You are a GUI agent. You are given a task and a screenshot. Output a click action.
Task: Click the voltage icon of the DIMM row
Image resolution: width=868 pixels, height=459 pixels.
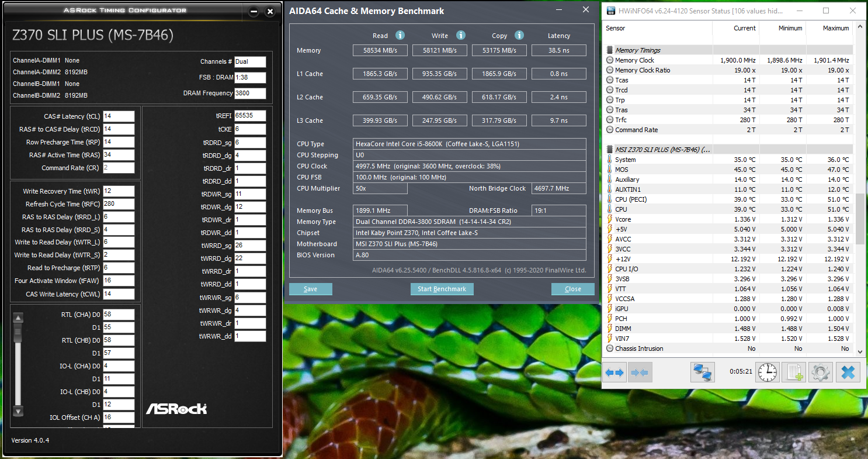(610, 329)
